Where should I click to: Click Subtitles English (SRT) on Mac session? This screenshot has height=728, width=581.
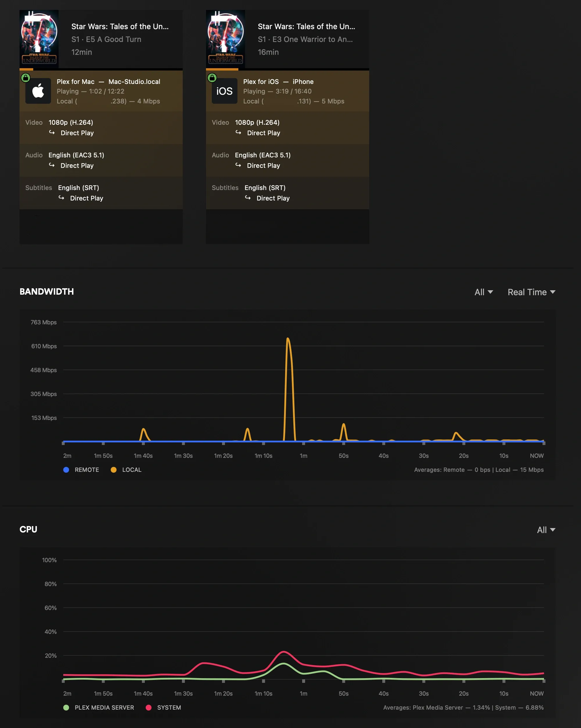coord(78,188)
